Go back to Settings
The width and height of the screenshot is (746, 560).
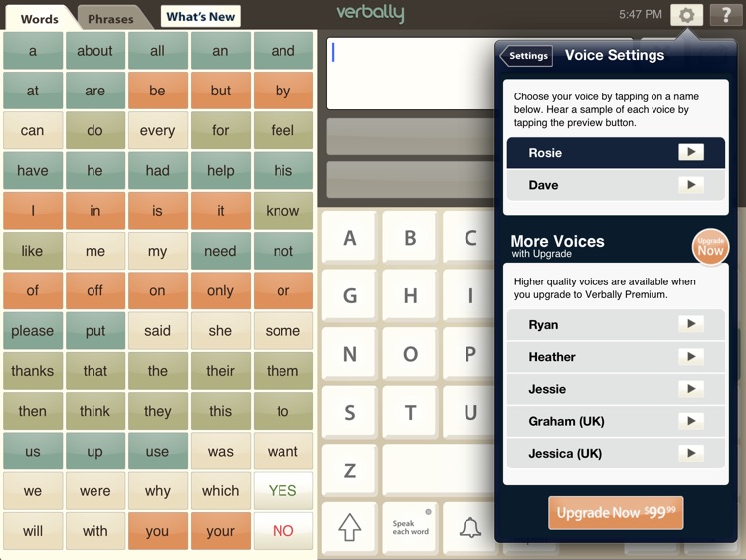click(526, 56)
